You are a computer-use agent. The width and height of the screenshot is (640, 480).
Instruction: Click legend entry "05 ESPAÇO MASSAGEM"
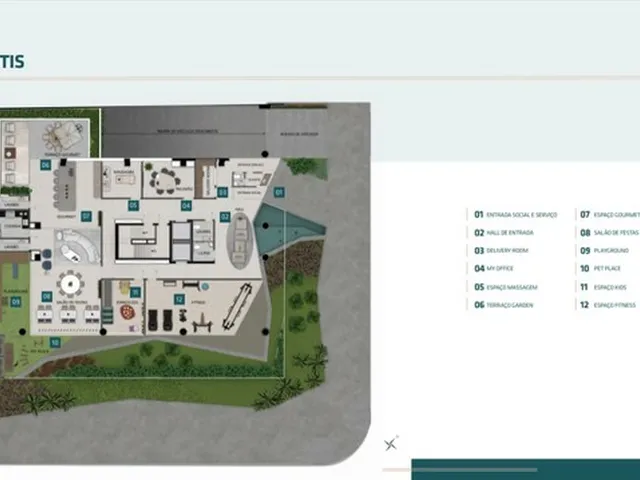(505, 287)
